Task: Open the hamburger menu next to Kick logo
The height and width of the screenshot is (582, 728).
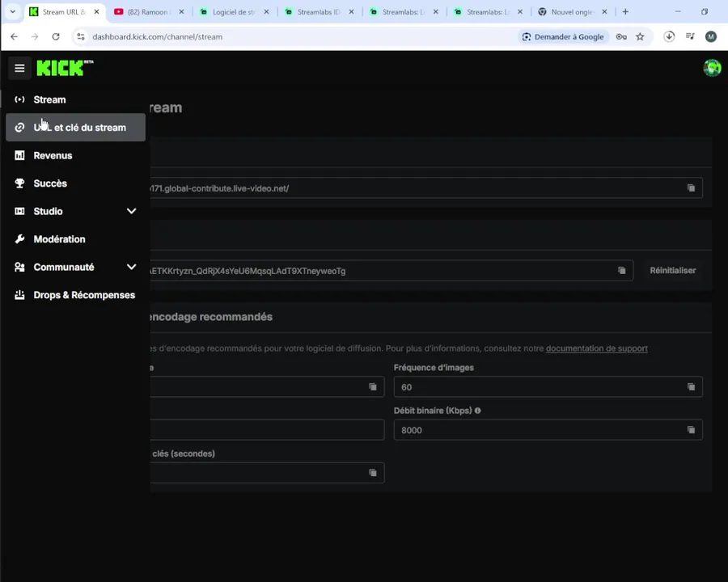Action: click(x=19, y=68)
